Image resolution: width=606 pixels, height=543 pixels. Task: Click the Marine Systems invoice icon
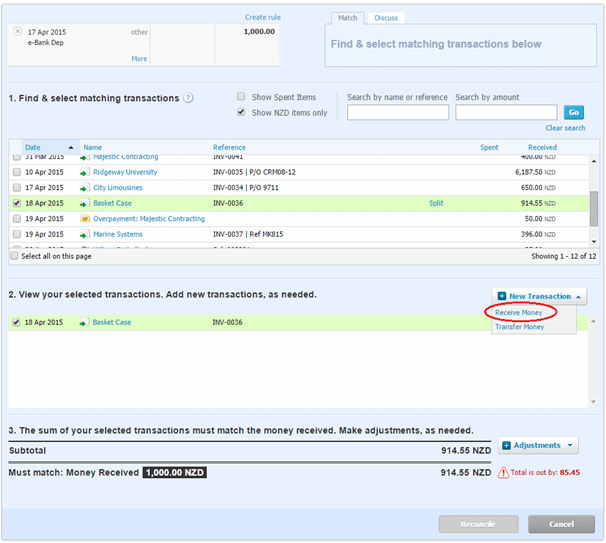point(83,234)
